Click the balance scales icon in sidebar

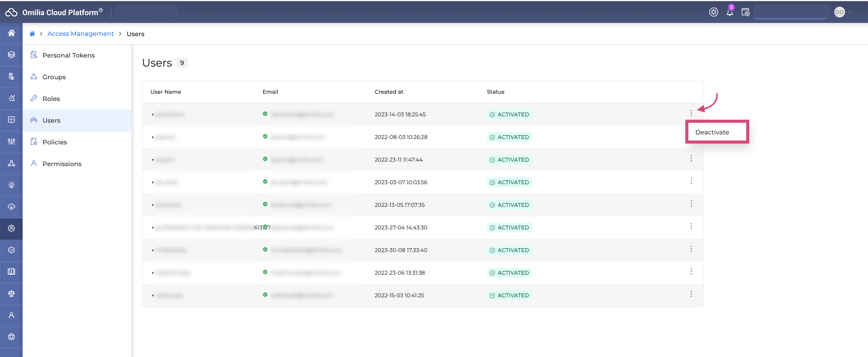(x=11, y=294)
